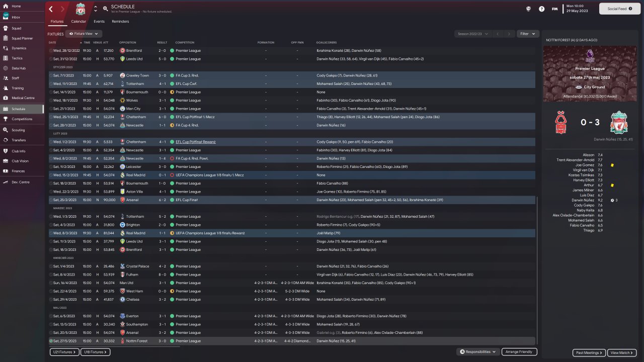
Task: Click the Squad Planner icon
Action: tap(6, 38)
